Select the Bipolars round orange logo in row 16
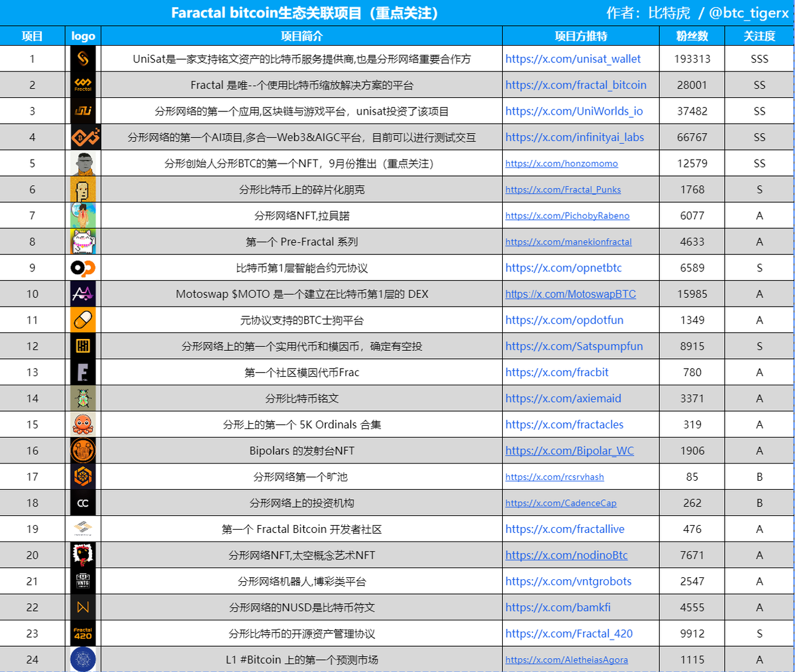Screen dimensions: 795x672 [83, 451]
